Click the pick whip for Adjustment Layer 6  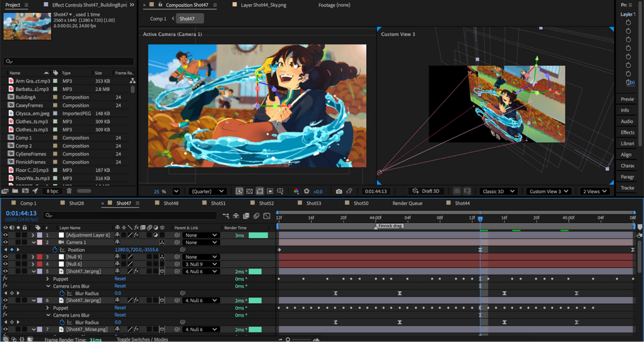(177, 235)
